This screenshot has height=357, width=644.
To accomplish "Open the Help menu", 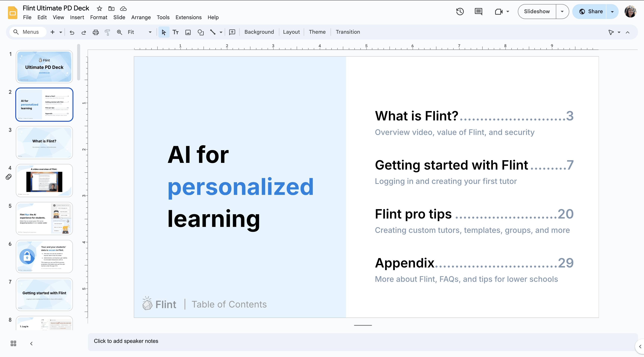I will click(213, 17).
